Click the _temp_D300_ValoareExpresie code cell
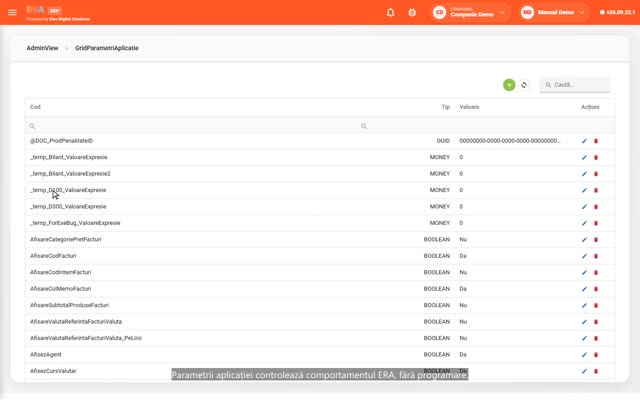 (68, 207)
